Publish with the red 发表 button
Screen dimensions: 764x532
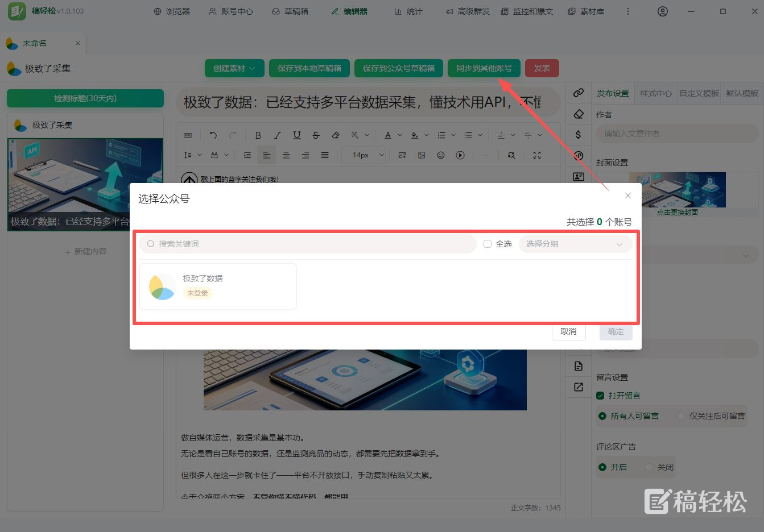(542, 68)
